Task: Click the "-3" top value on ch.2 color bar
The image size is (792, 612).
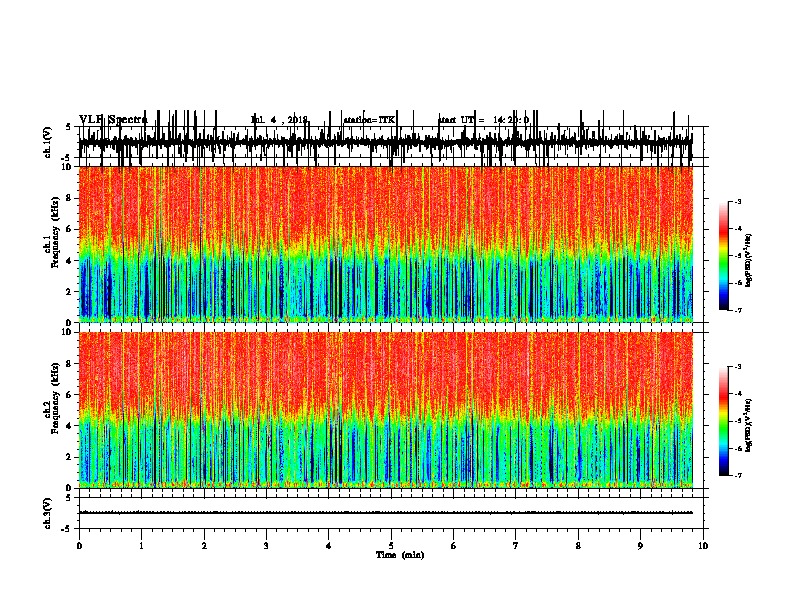Action: click(x=737, y=367)
